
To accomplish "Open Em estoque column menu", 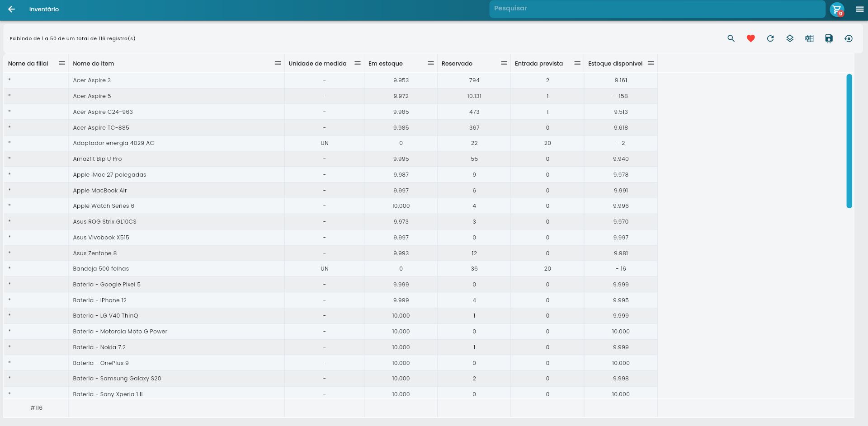I will (430, 63).
